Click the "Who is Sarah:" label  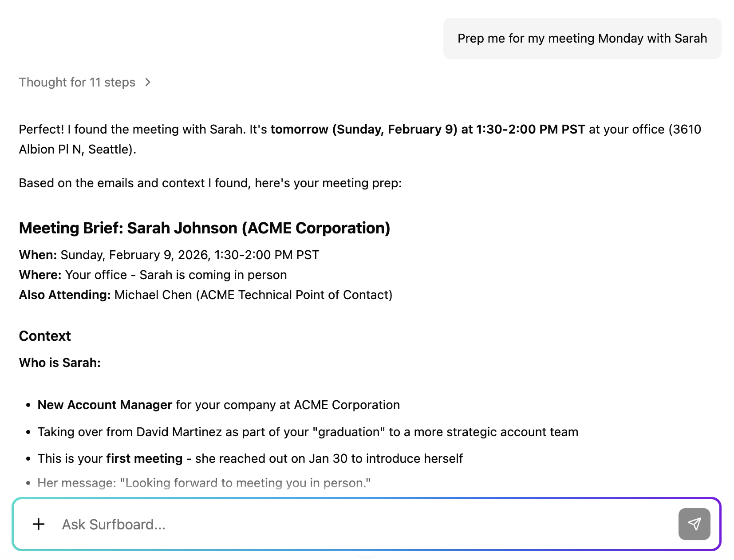coord(60,363)
